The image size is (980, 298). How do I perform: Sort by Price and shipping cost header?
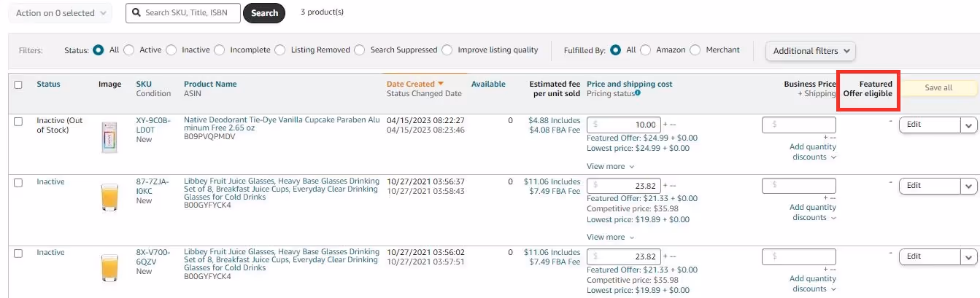(630, 84)
